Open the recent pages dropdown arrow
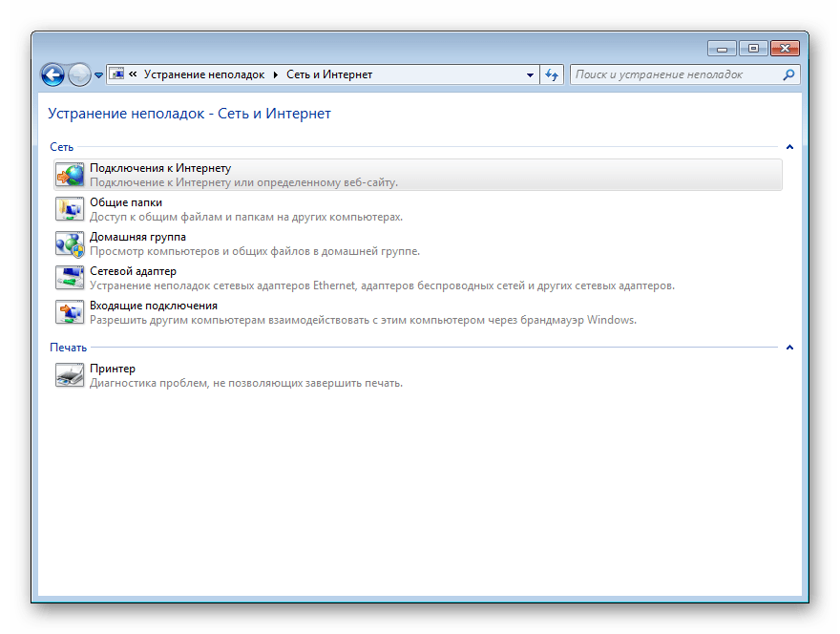 pyautogui.click(x=98, y=74)
